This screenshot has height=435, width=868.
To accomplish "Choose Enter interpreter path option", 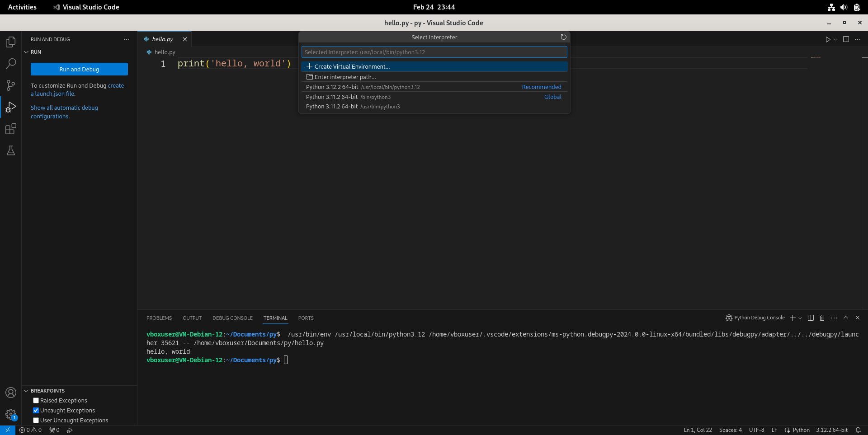I will [434, 77].
